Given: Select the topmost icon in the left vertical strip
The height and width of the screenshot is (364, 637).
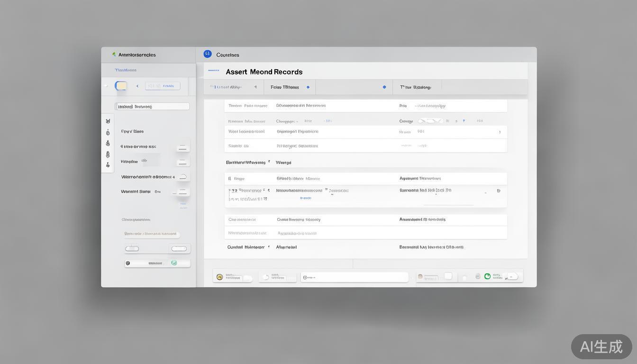Looking at the screenshot, I should click(x=108, y=121).
